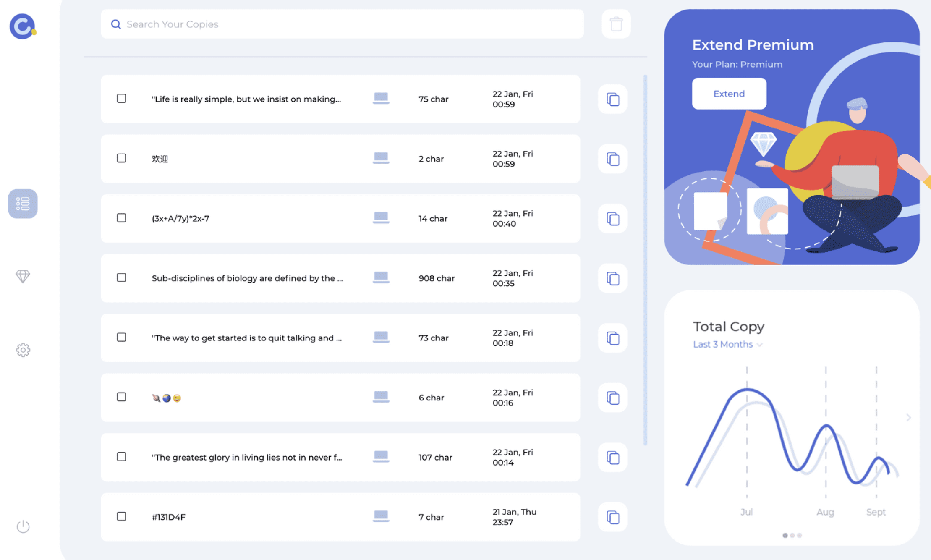
Task: Open the premium diamond sidebar icon
Action: point(23,276)
